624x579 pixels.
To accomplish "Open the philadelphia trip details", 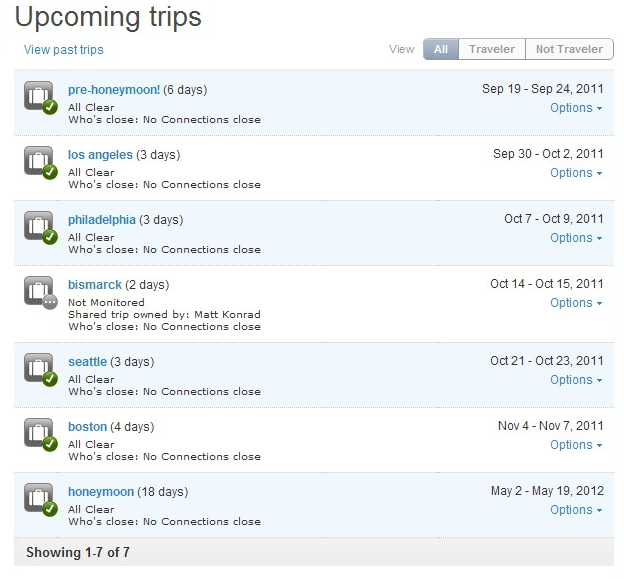I will (x=102, y=220).
